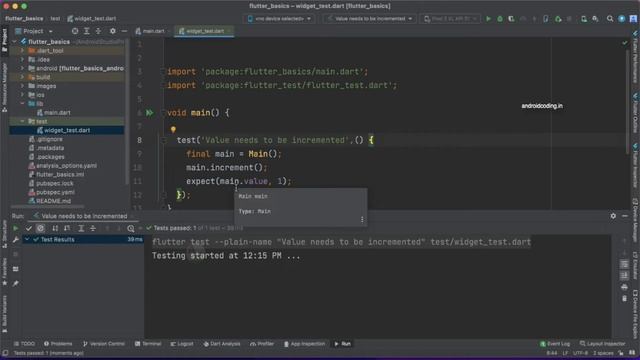
Task: Expand the android folder
Action: (x=22, y=68)
